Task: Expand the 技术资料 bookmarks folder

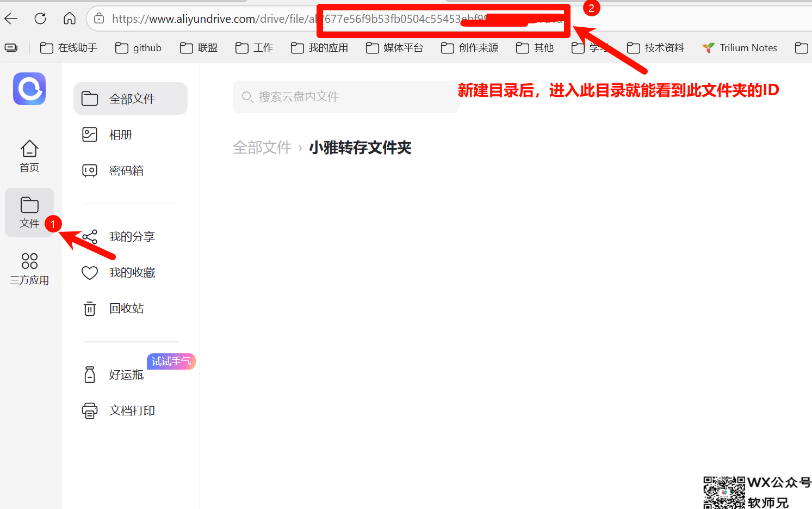Action: pyautogui.click(x=656, y=48)
